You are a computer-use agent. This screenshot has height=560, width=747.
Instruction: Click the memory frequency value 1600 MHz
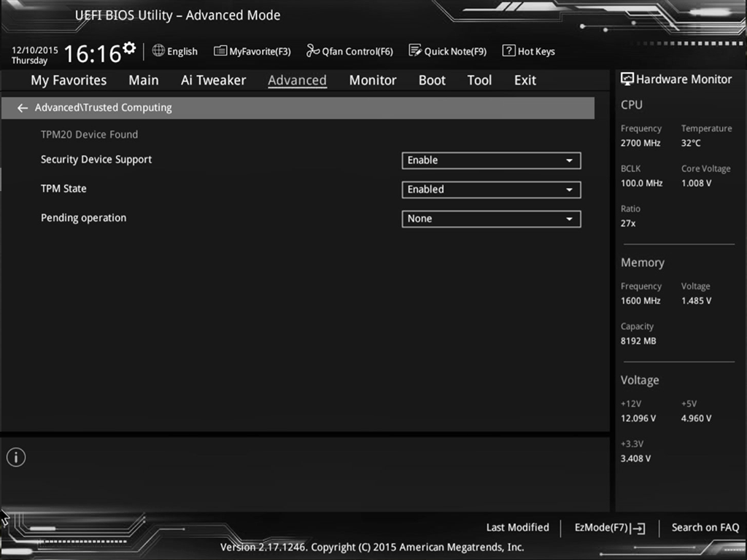click(640, 301)
